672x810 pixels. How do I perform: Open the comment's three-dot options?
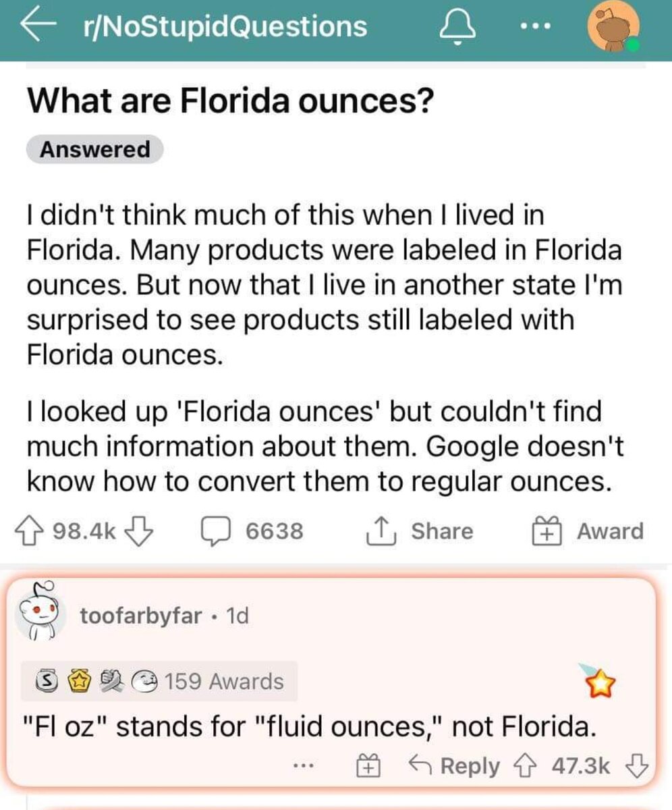click(x=304, y=767)
